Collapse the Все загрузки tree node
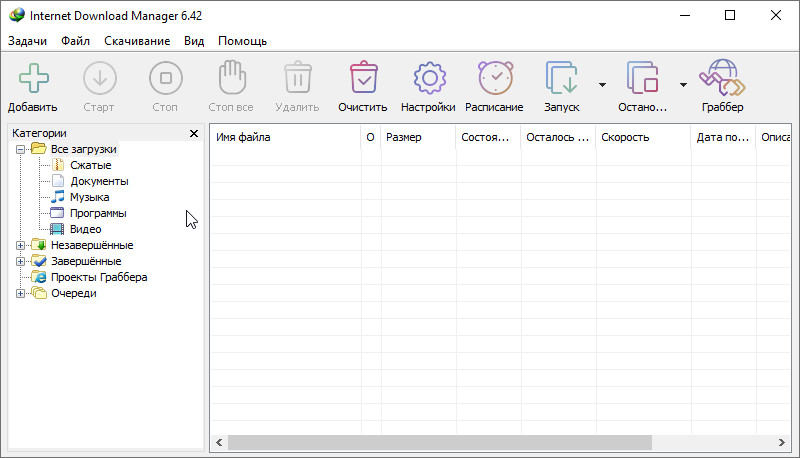The width and height of the screenshot is (800, 458). pyautogui.click(x=20, y=149)
